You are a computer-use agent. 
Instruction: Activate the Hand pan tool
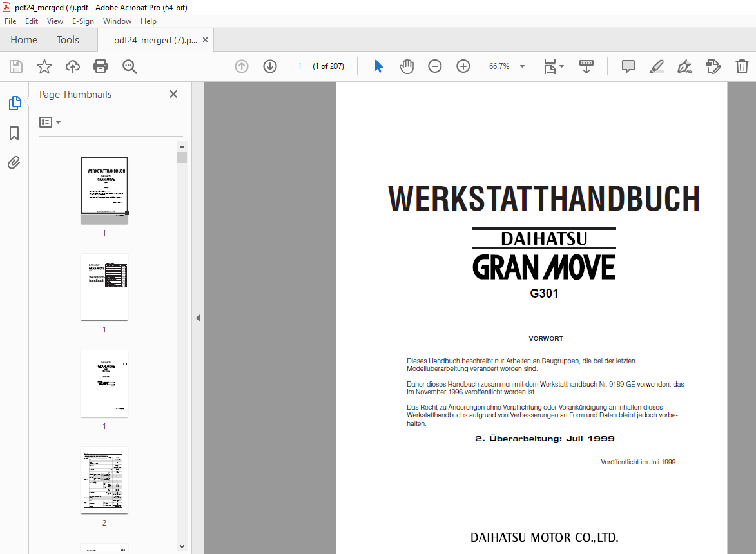click(407, 66)
